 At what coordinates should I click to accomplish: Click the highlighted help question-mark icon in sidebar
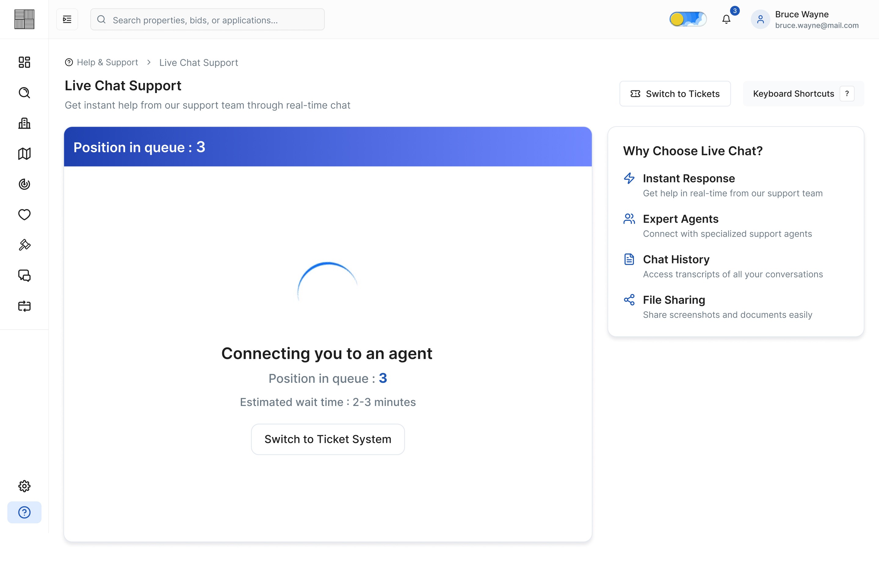(x=24, y=512)
